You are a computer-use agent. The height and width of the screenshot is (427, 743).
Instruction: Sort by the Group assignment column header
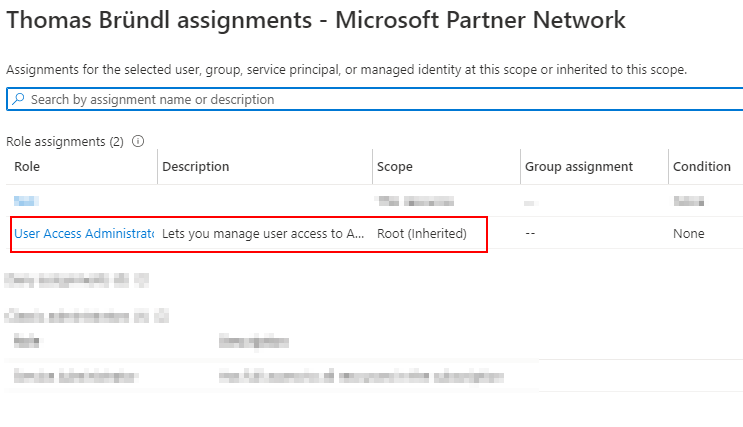(x=579, y=166)
